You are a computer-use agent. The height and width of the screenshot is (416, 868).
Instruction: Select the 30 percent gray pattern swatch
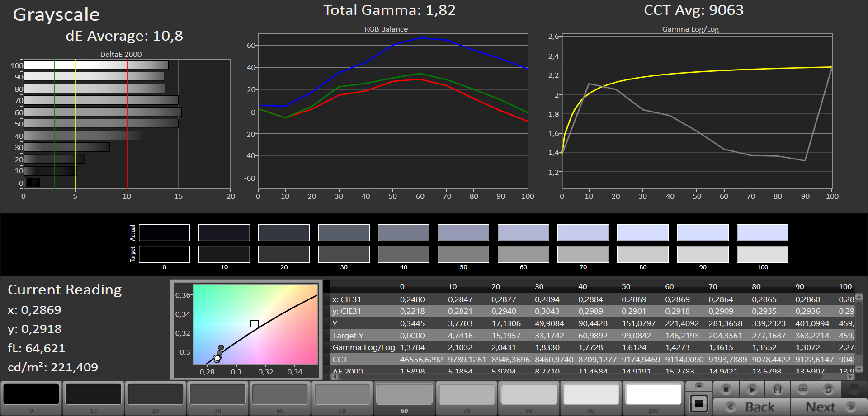(x=218, y=394)
